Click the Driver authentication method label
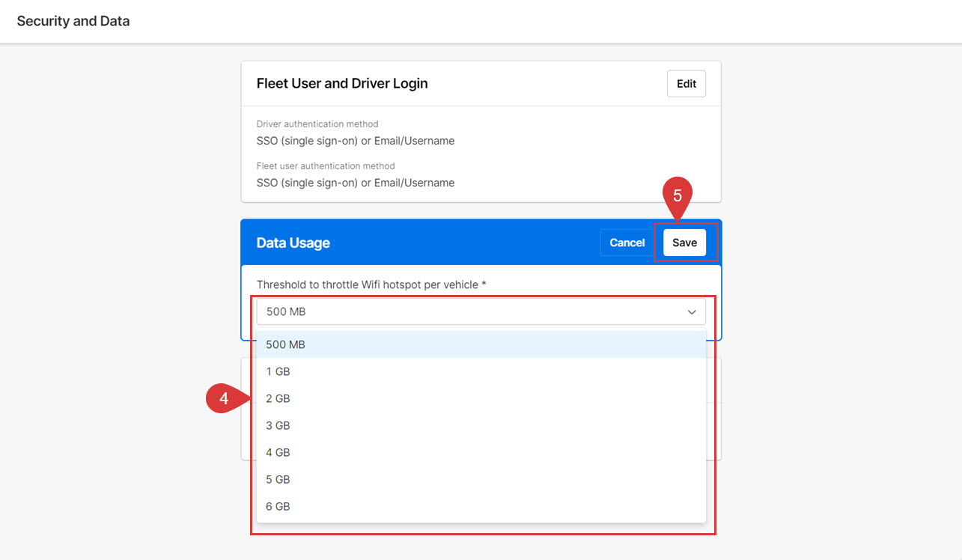Viewport: 962px width, 560px height. point(317,124)
